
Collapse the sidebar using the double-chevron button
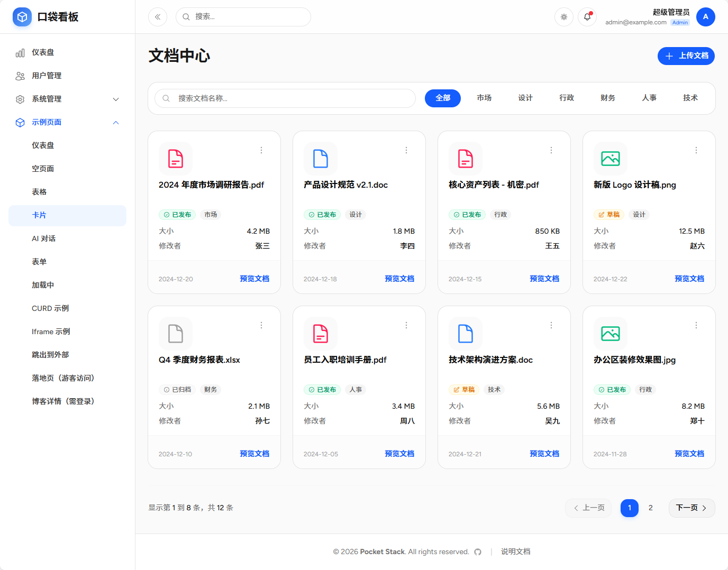157,16
